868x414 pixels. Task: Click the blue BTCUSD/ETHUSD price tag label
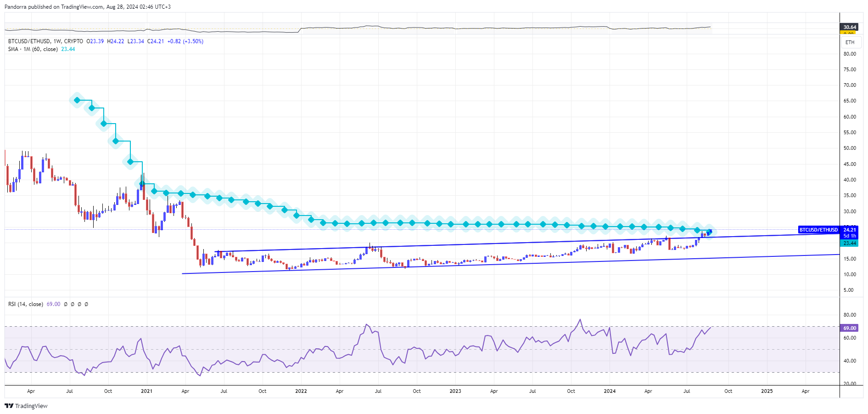[818, 230]
